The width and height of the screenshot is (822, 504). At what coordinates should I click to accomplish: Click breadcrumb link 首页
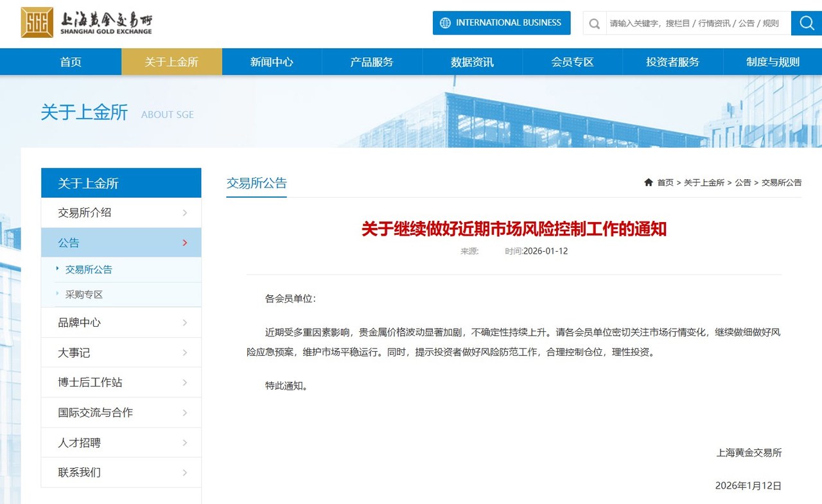pos(665,182)
